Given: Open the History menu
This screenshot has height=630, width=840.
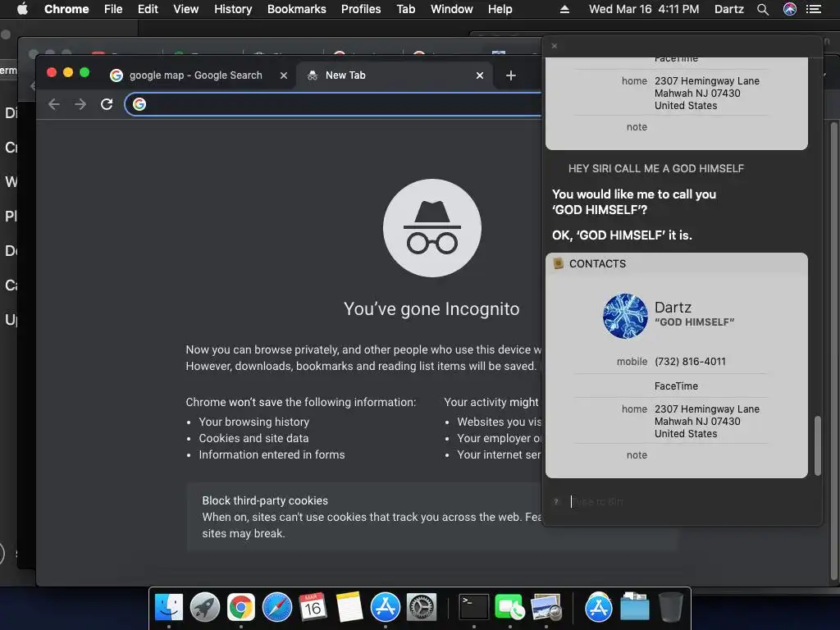Looking at the screenshot, I should [233, 9].
